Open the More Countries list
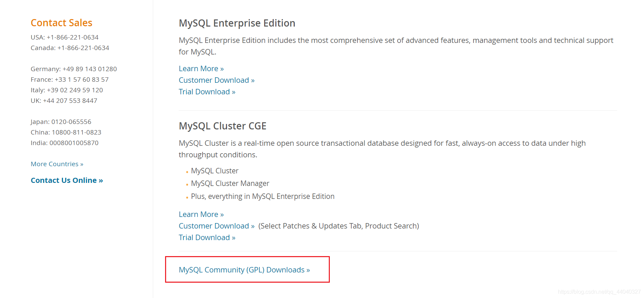Image resolution: width=644 pixels, height=298 pixels. [57, 164]
